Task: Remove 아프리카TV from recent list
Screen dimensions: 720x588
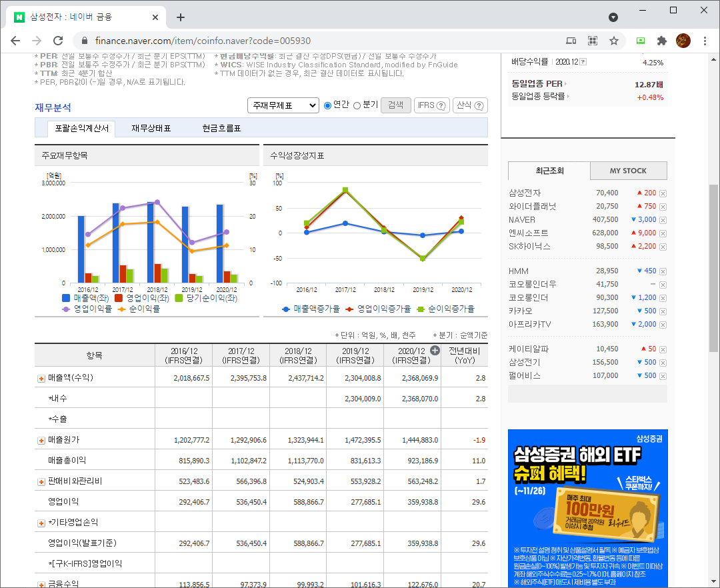Action: (663, 325)
